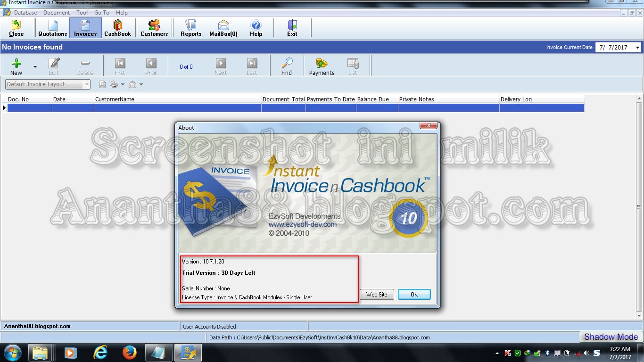Sort by Date column header
This screenshot has width=644, height=362.
pos(73,99)
